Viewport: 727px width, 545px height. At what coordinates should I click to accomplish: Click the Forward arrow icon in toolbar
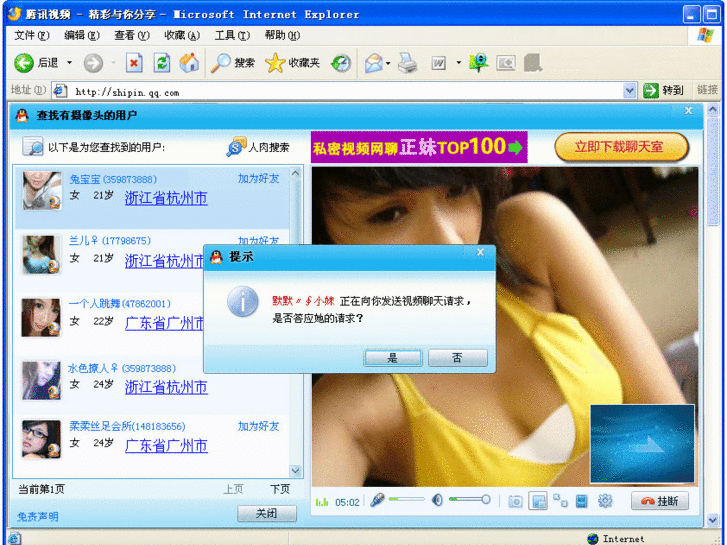coord(93,63)
